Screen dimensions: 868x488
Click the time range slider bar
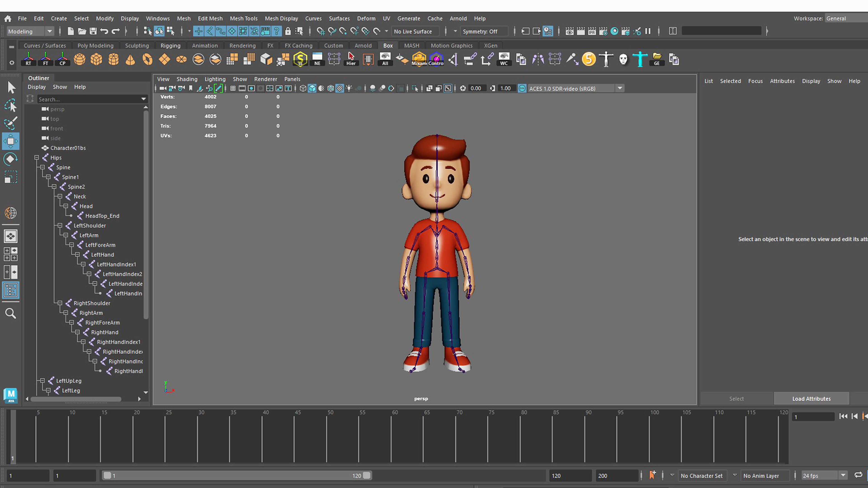(237, 476)
